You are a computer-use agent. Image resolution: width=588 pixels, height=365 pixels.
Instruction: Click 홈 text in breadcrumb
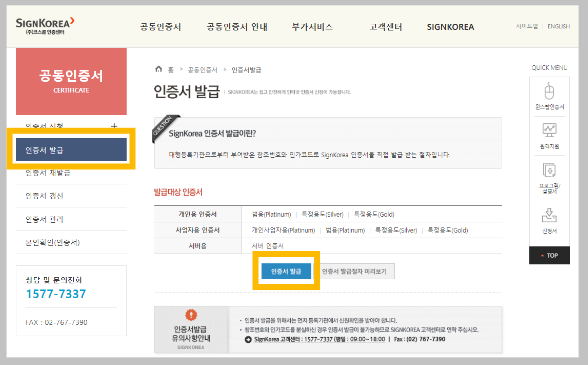[x=171, y=70]
